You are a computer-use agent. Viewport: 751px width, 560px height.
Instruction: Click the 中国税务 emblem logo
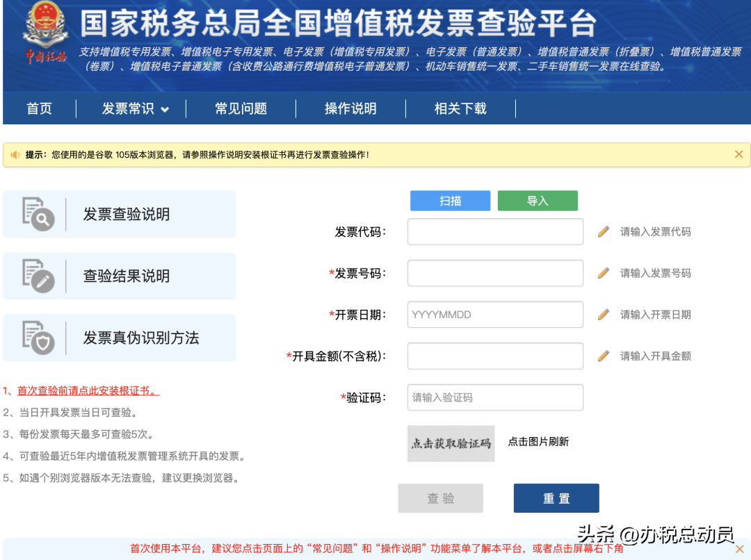click(45, 35)
